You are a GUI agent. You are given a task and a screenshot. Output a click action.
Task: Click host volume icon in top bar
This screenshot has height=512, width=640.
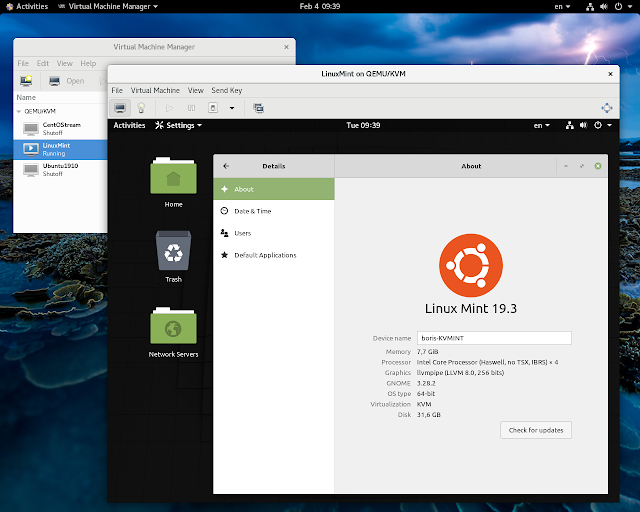point(604,6)
